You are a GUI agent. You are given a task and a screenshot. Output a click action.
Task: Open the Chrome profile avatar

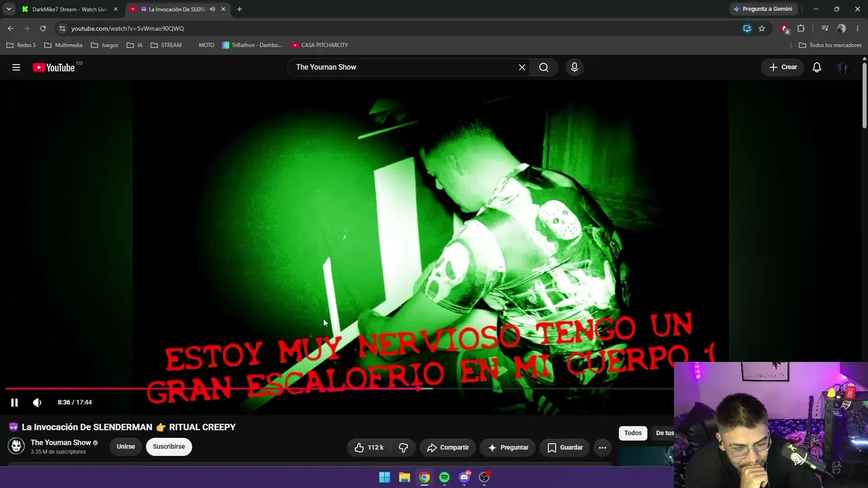842,28
